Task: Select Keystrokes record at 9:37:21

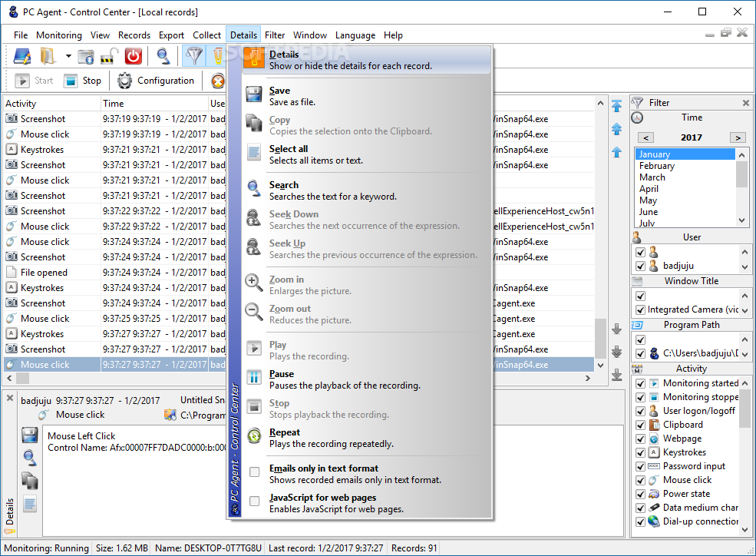Action: tap(115, 150)
